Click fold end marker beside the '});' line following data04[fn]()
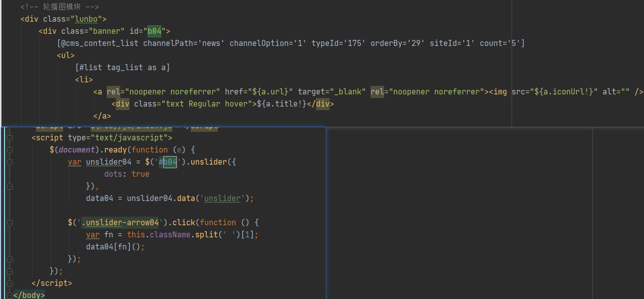The height and width of the screenshot is (299, 644). [9, 259]
